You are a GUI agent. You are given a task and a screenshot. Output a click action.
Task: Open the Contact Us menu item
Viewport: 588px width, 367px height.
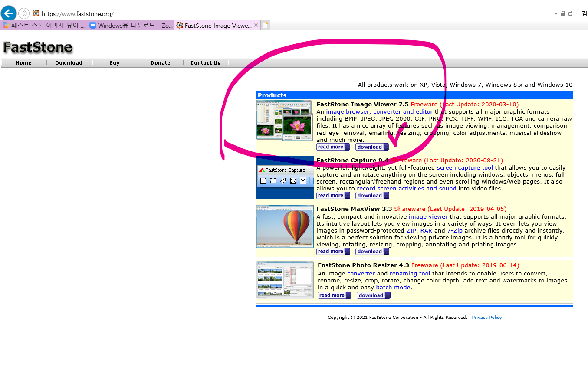click(205, 63)
